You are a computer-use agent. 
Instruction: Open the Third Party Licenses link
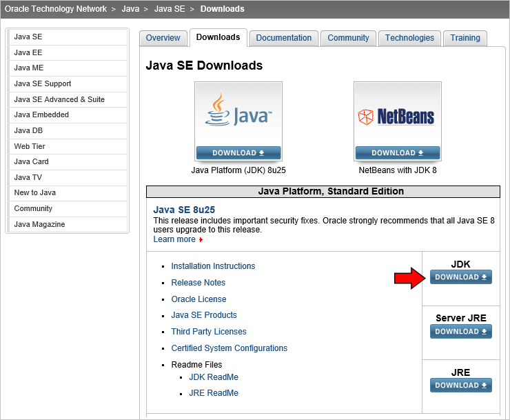click(x=209, y=332)
